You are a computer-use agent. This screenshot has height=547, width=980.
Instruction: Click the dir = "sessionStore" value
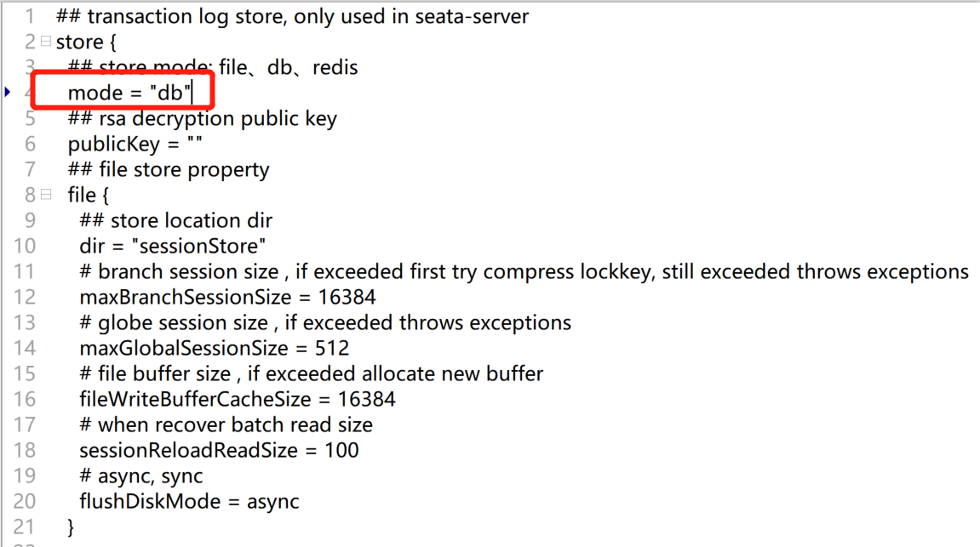(198, 246)
